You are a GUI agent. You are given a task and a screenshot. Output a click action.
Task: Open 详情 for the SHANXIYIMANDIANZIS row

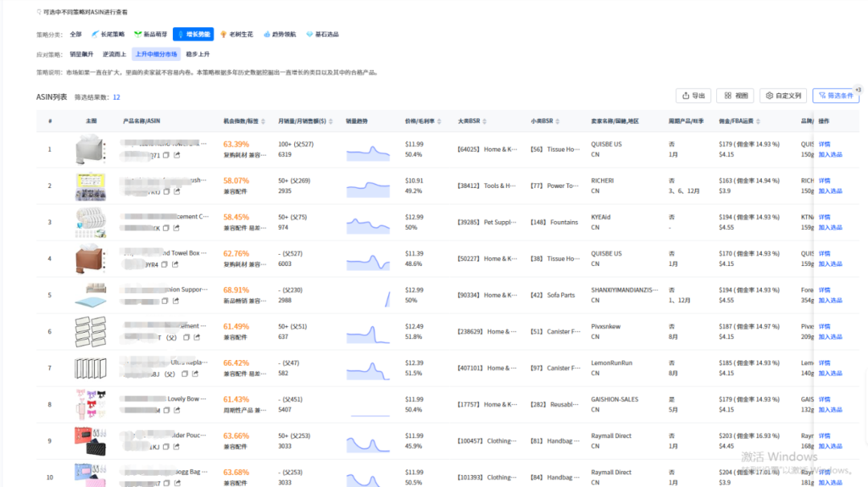pos(825,291)
